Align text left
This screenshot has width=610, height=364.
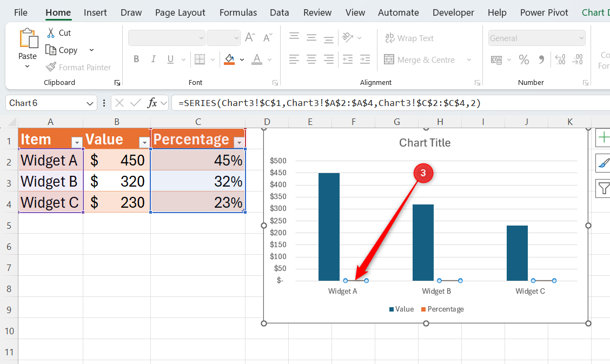(x=294, y=59)
